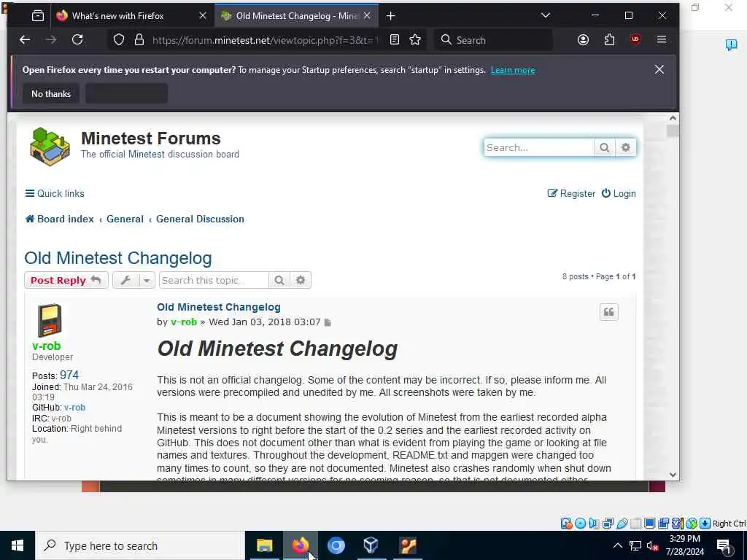Bookmark this page with the star icon
The height and width of the screenshot is (560, 747).
pyautogui.click(x=415, y=40)
